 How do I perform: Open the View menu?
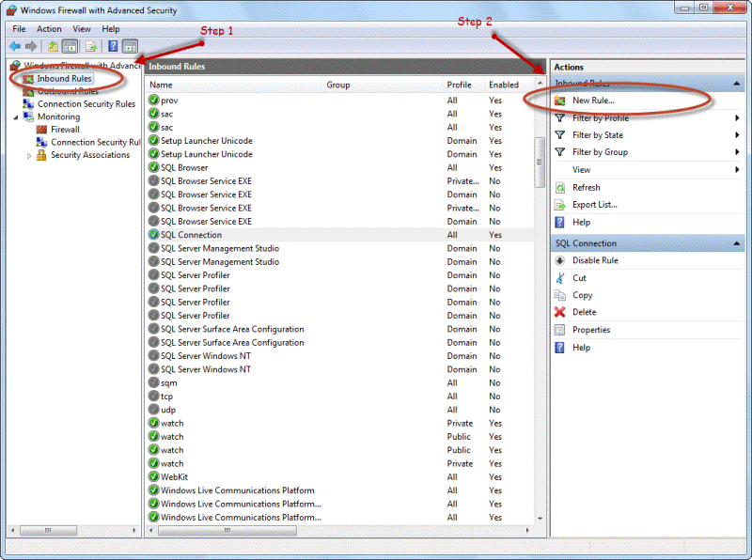pos(82,28)
